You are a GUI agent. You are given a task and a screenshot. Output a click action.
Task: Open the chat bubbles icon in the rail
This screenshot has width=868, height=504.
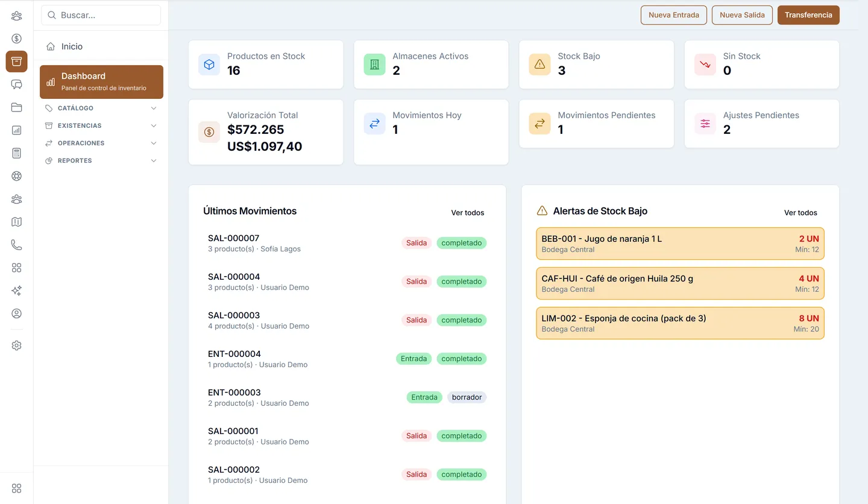[x=16, y=84]
